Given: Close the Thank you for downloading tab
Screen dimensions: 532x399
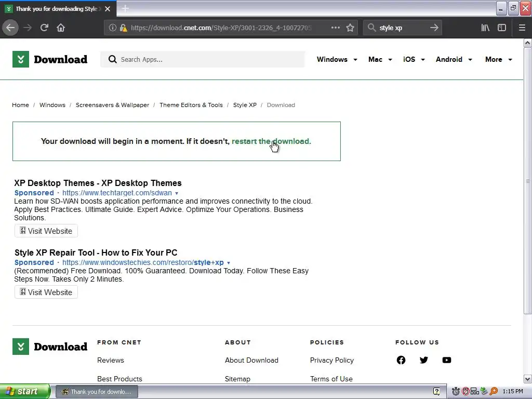Looking at the screenshot, I should pos(108,9).
